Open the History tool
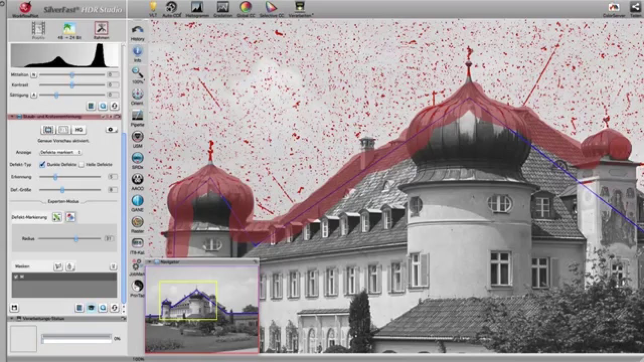 coord(137,32)
